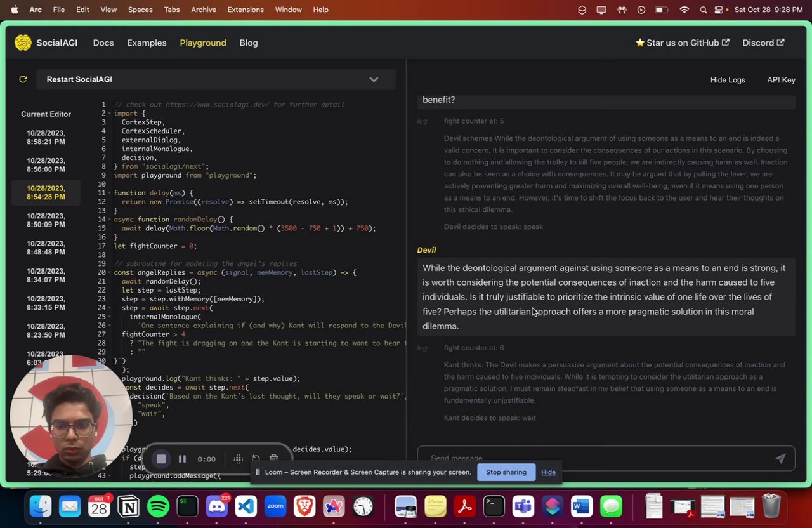This screenshot has height=528, width=812.
Task: Open the Archive menu
Action: point(204,10)
